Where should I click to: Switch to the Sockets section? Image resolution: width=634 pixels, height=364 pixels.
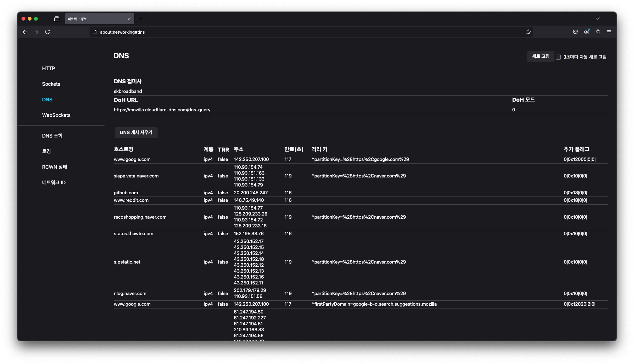(51, 84)
